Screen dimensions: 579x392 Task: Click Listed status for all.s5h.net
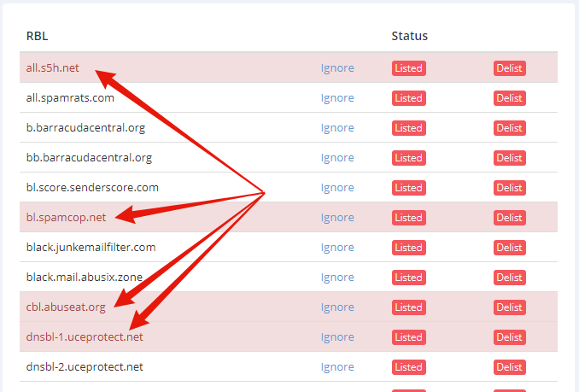tap(409, 68)
